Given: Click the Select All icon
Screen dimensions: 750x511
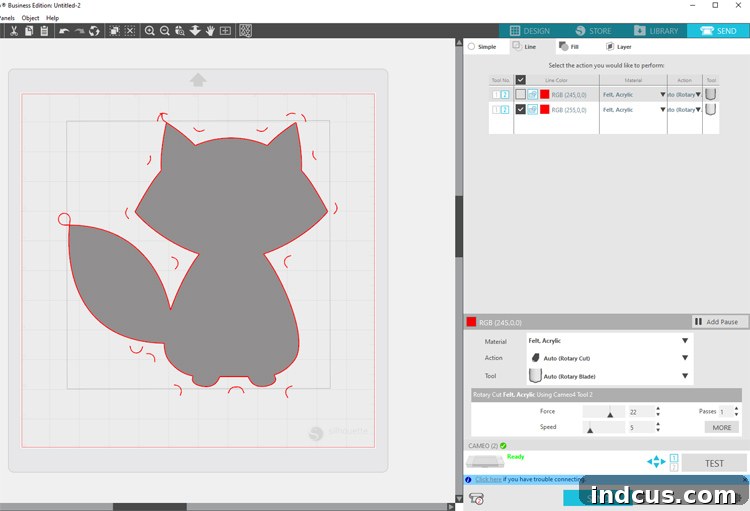Looking at the screenshot, I should (x=114, y=31).
